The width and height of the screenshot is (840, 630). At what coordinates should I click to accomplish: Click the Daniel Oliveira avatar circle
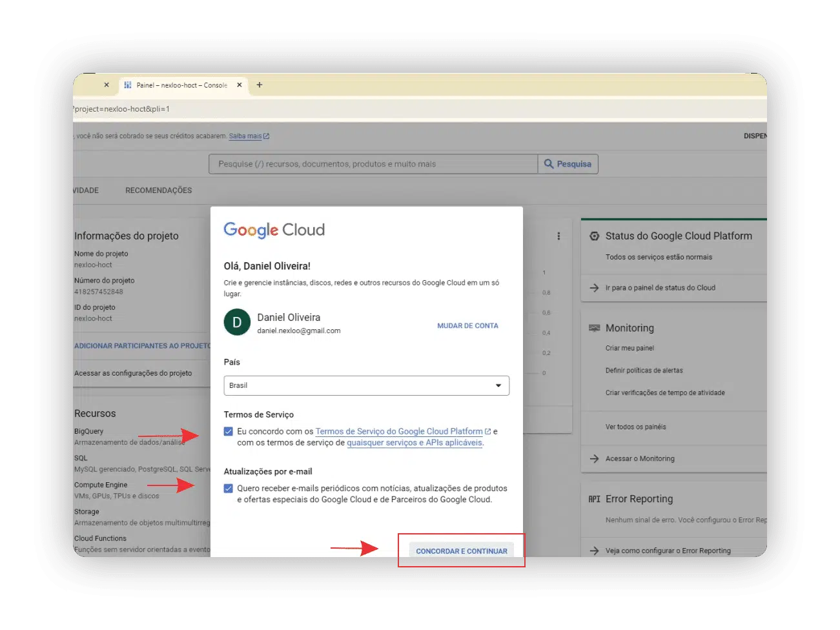(x=237, y=322)
